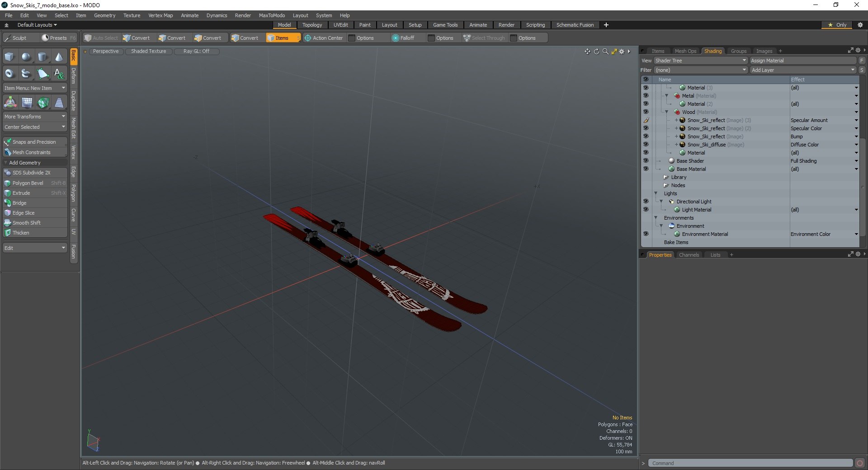Select the Torus primitive tool
The width and height of the screenshot is (868, 470).
pos(9,73)
